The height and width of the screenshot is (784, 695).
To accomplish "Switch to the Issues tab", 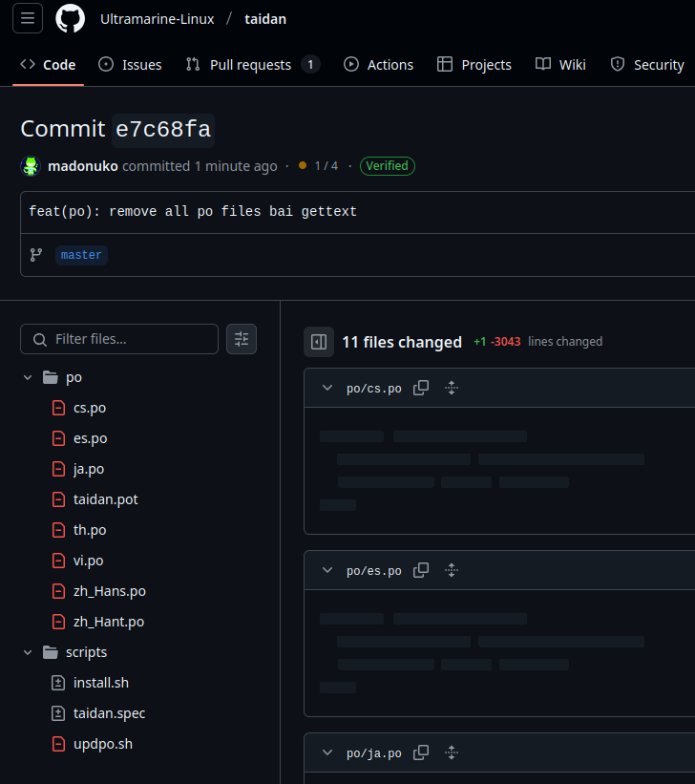I will tap(130, 65).
